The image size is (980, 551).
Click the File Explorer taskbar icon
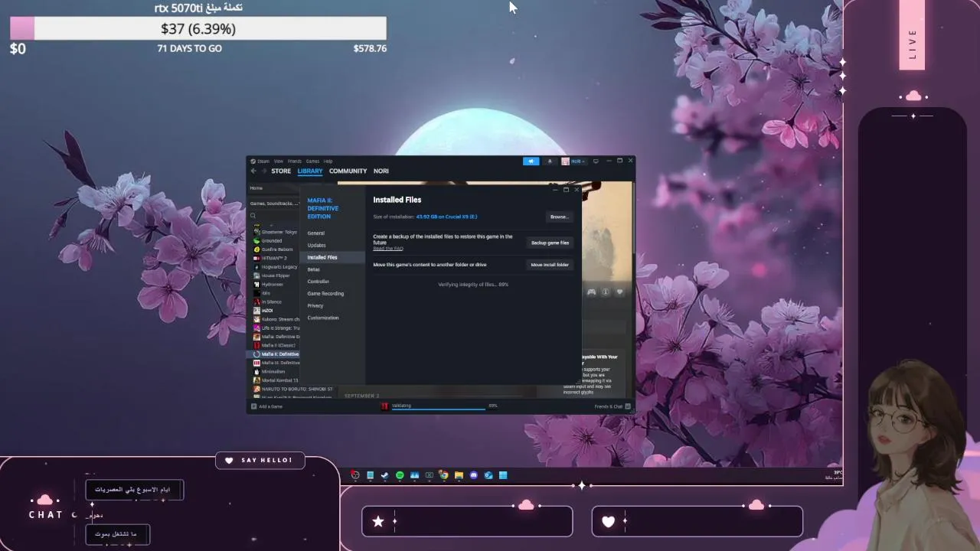(459, 475)
